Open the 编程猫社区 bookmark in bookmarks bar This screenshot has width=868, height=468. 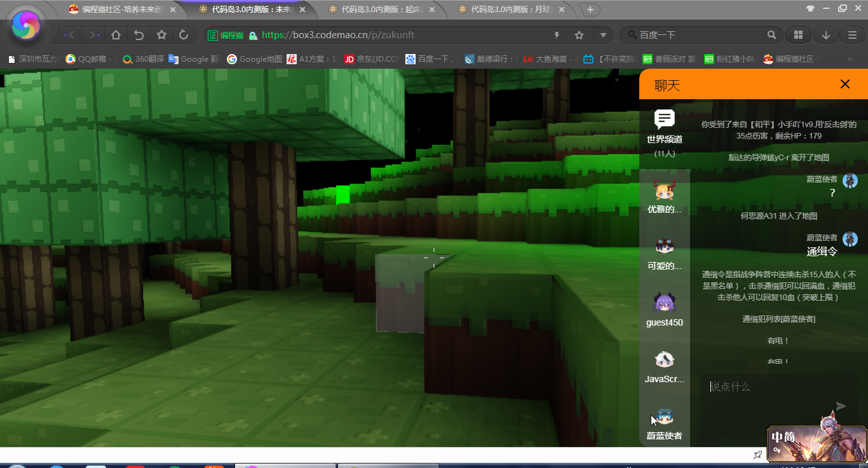click(x=792, y=59)
